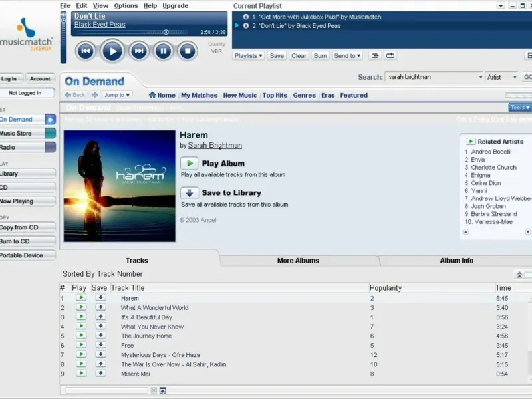
Task: Click info icon for Get More with Jukebox Plus
Action: pyautogui.click(x=246, y=17)
